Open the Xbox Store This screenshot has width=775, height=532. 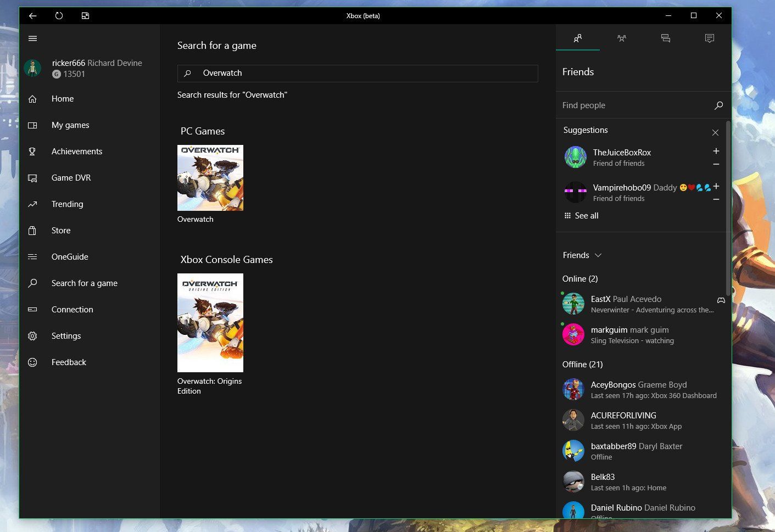point(60,230)
